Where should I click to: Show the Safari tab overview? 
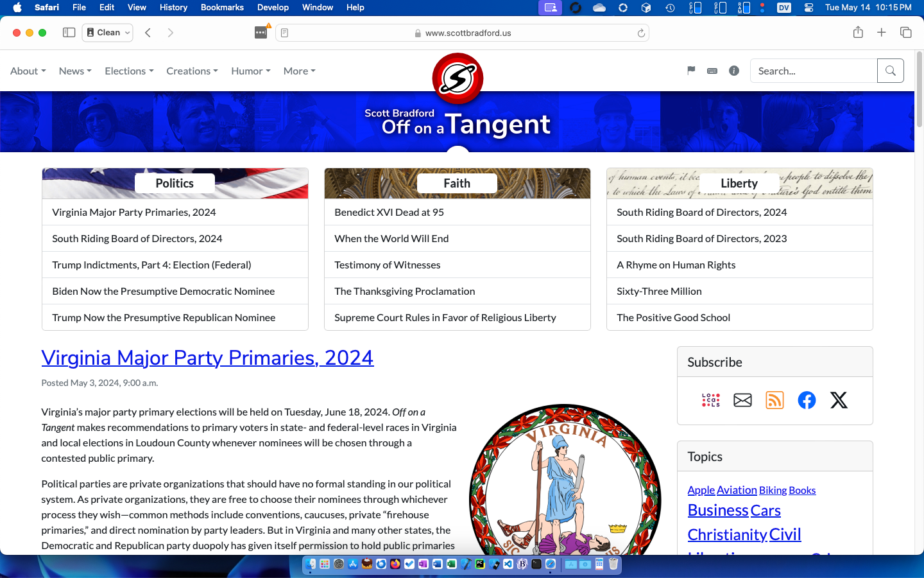click(x=905, y=33)
